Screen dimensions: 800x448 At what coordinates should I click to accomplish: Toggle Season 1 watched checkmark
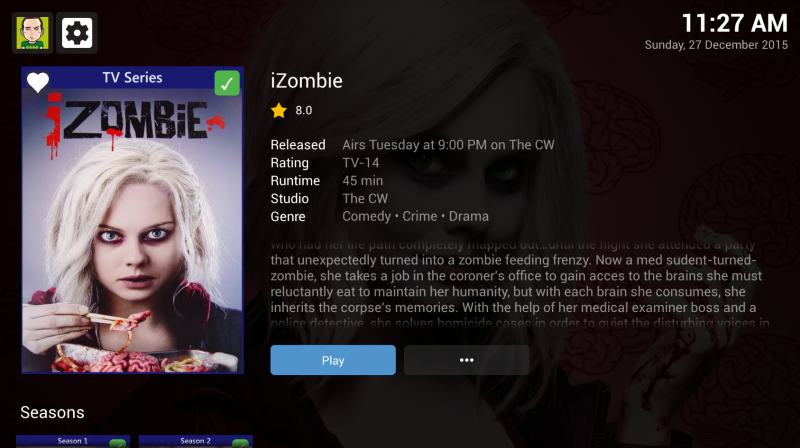pos(118,443)
